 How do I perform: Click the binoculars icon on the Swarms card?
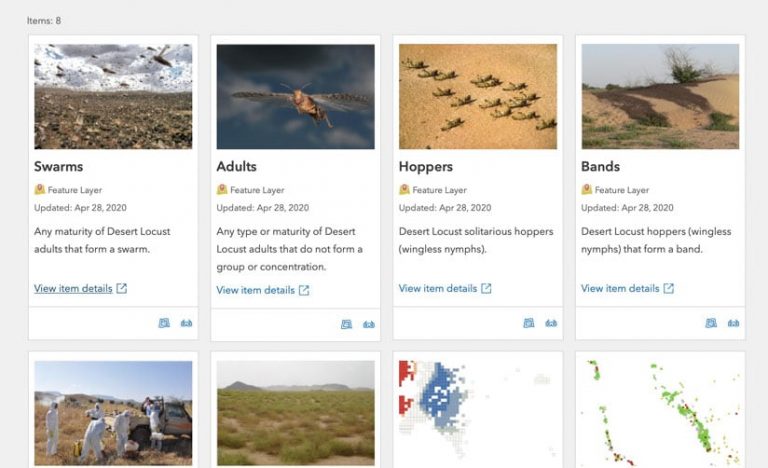point(186,323)
